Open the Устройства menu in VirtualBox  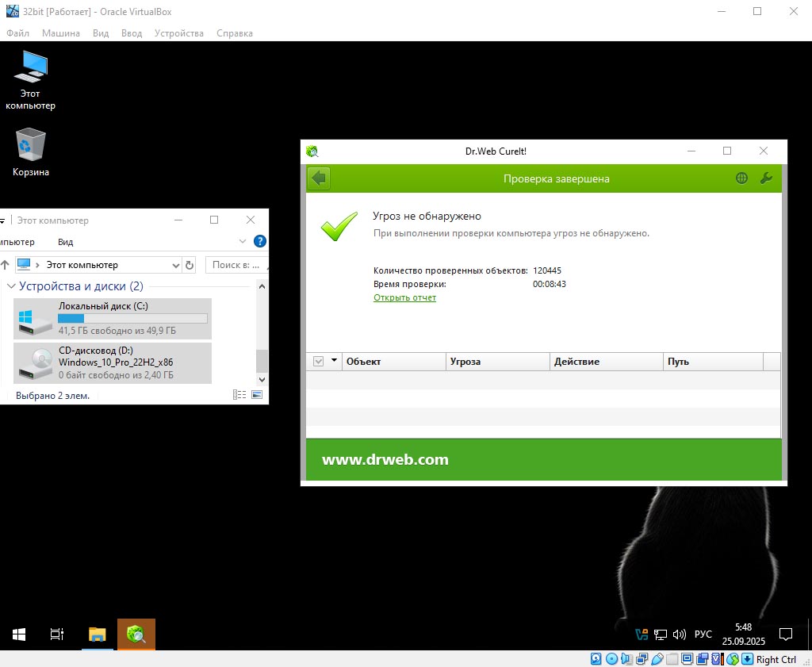(x=178, y=33)
